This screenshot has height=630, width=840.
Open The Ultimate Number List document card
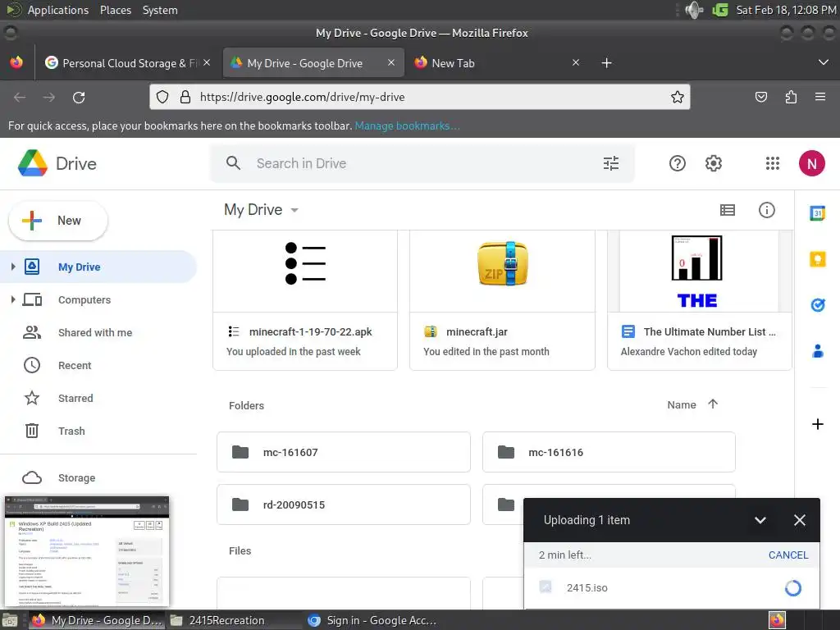pos(699,300)
